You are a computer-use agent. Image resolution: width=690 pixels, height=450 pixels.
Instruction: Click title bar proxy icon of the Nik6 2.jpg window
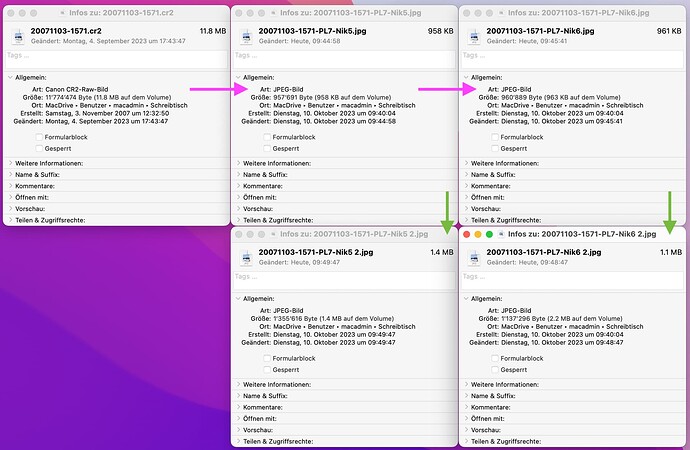click(501, 234)
